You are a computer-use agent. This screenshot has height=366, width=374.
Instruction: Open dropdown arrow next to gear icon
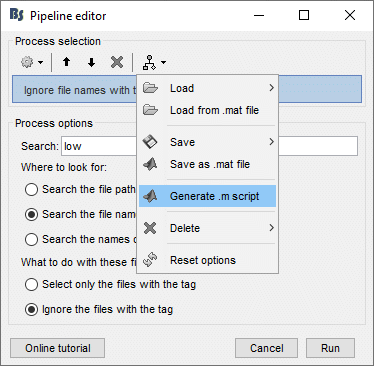click(x=40, y=62)
